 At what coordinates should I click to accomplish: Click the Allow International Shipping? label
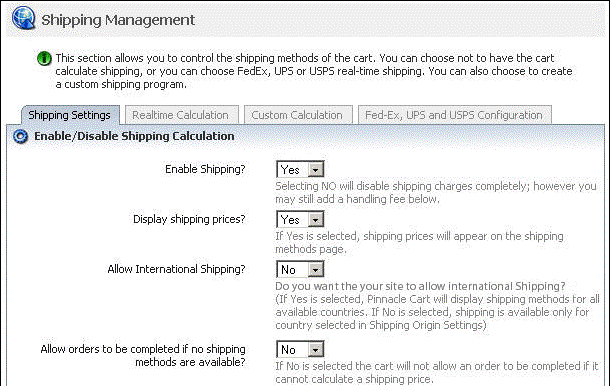pos(177,269)
